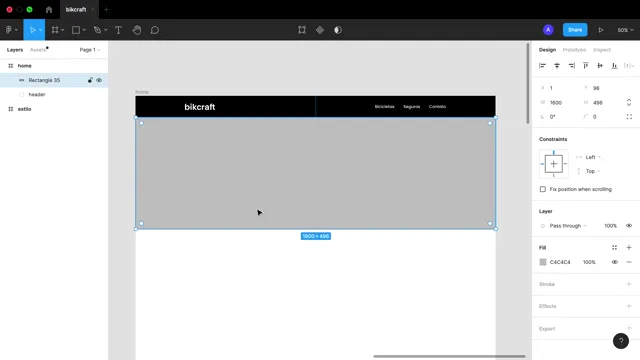Expand Pass through blend mode dropdown
This screenshot has height=360, width=640.
point(568,226)
